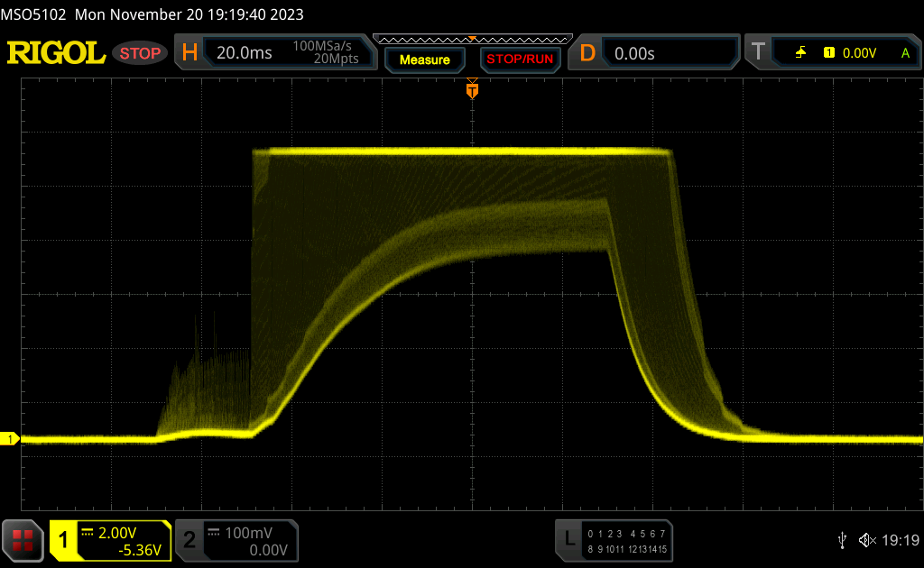Toggle the muted speaker sound icon
Viewport: 924px width, 568px height.
pyautogui.click(x=867, y=540)
